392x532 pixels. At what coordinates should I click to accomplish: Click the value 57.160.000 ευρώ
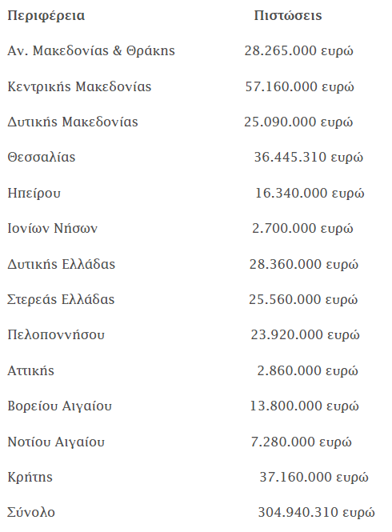click(299, 87)
